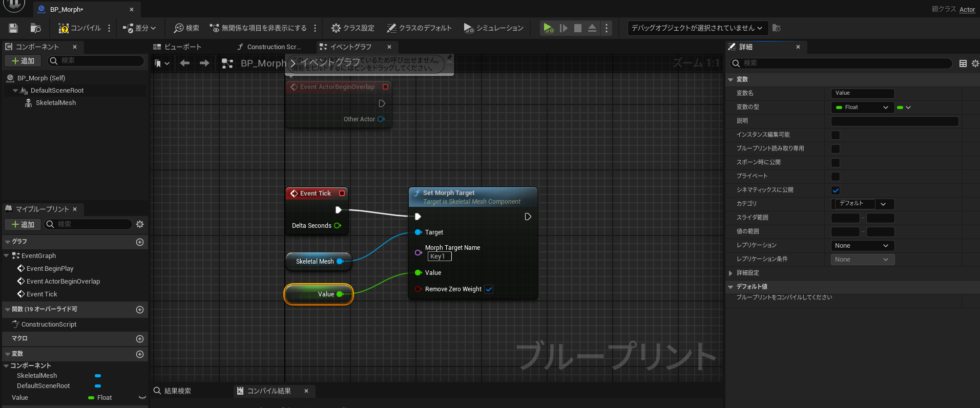Viewport: 980px width, 408px height.
Task: Start シミュレーション simulation
Action: pyautogui.click(x=493, y=28)
